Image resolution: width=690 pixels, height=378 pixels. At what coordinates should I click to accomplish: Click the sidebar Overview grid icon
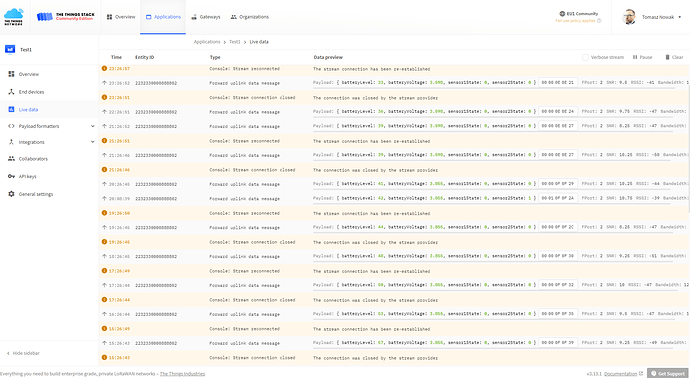pyautogui.click(x=11, y=74)
